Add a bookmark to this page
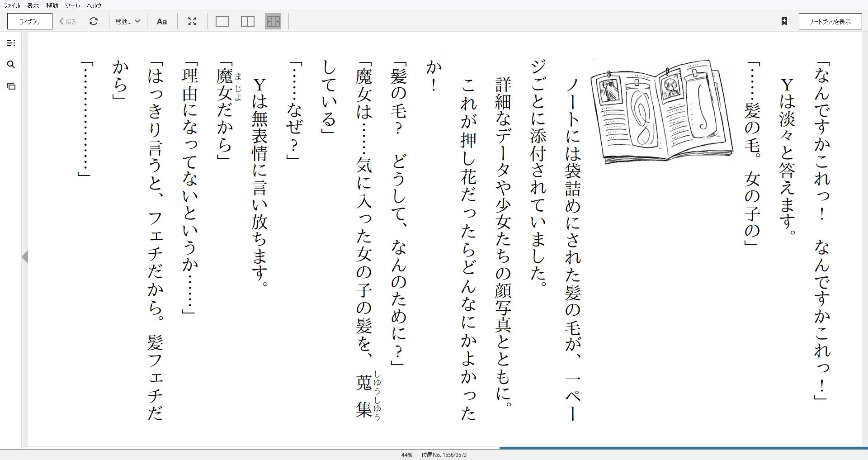This screenshot has width=868, height=460. (784, 21)
